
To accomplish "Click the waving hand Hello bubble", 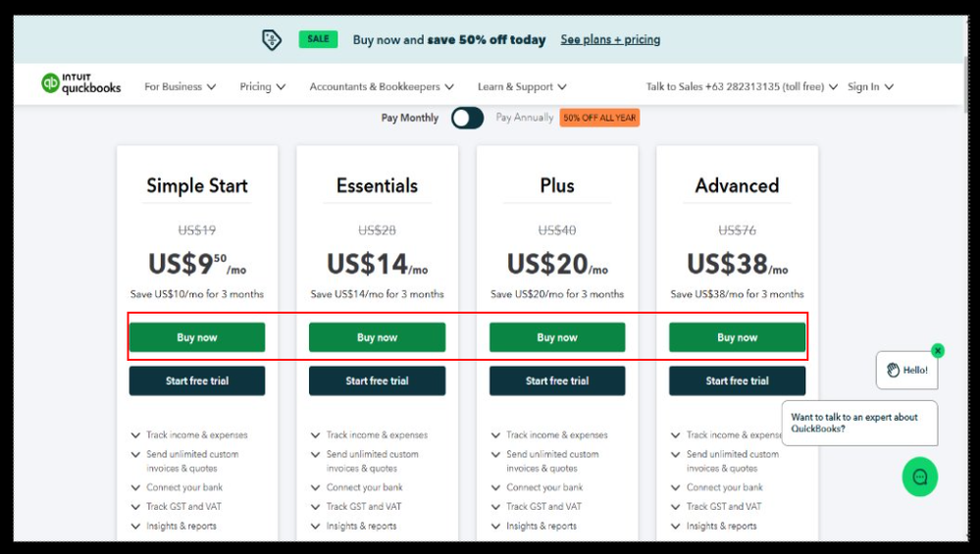I will point(906,371).
